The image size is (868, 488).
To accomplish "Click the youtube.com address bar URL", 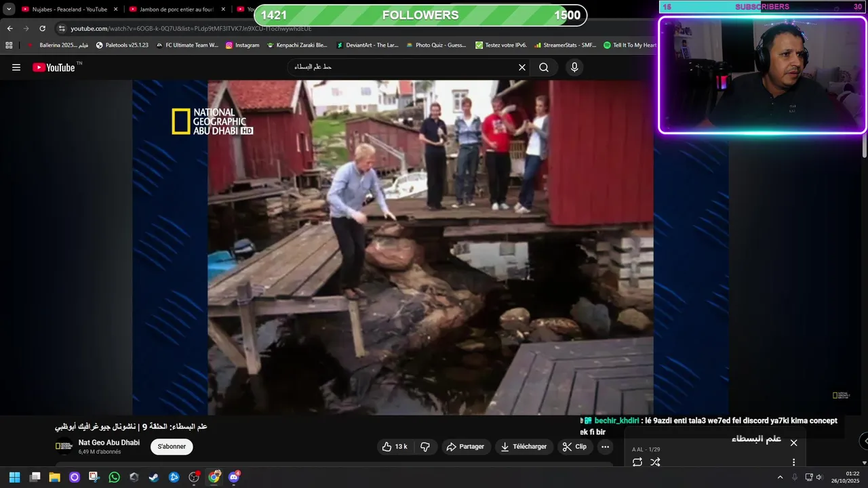I will point(191,28).
